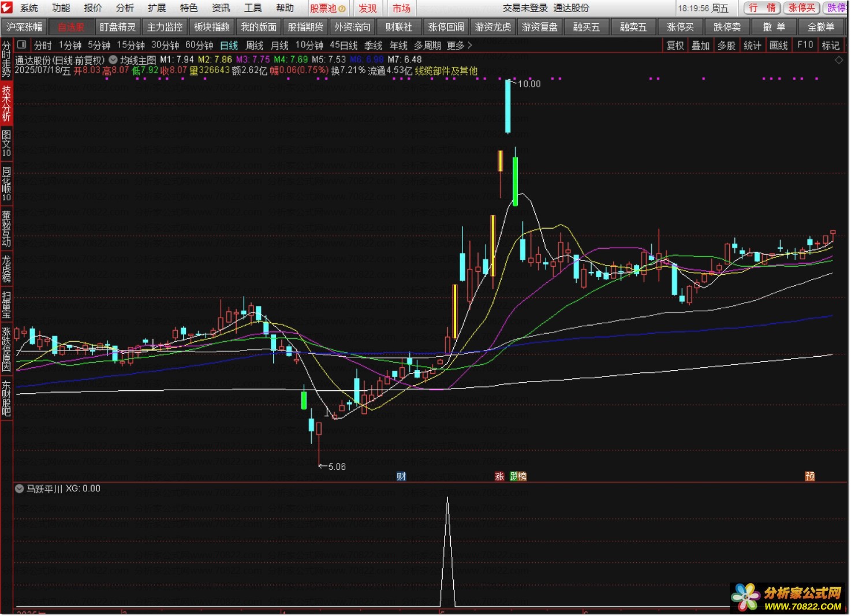Click the orange 预 marker below the chart
Image resolution: width=851 pixels, height=616 pixels.
(x=810, y=476)
